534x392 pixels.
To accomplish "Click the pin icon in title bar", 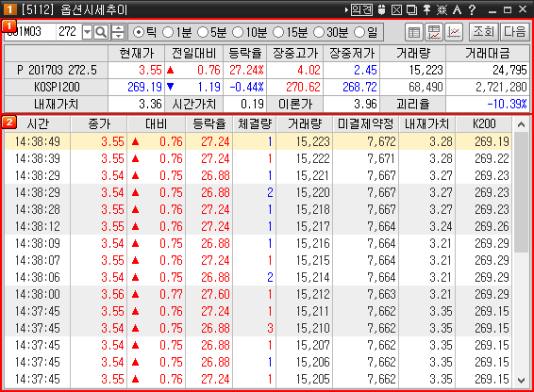I will click(x=426, y=9).
